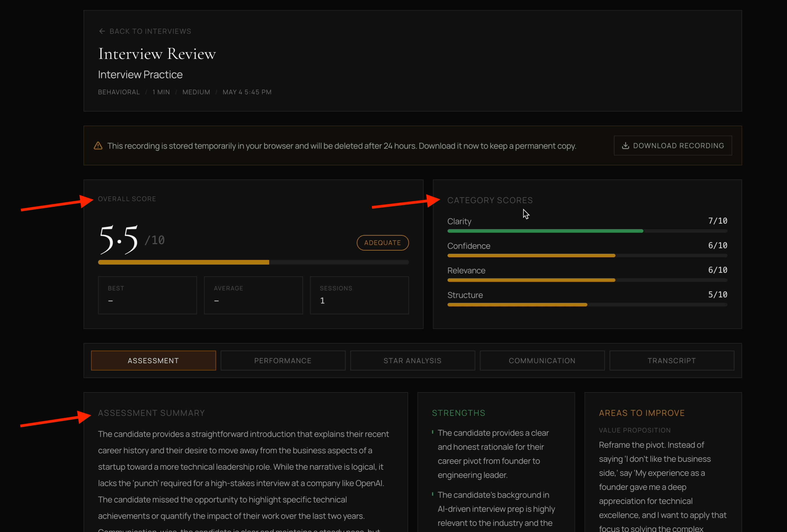This screenshot has height=532, width=787.
Task: Click the '1 MIN' duration text
Action: click(x=161, y=92)
